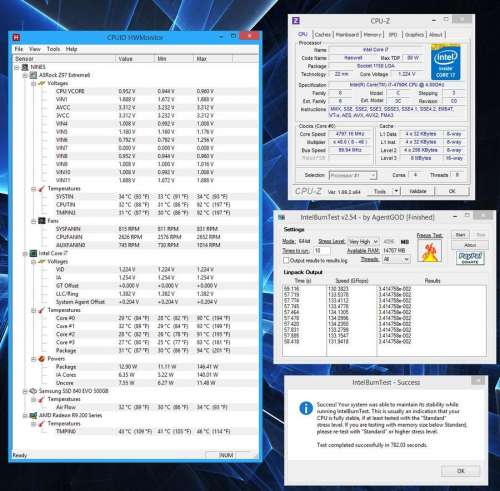Collapse motherboard Voltages group

[33, 83]
